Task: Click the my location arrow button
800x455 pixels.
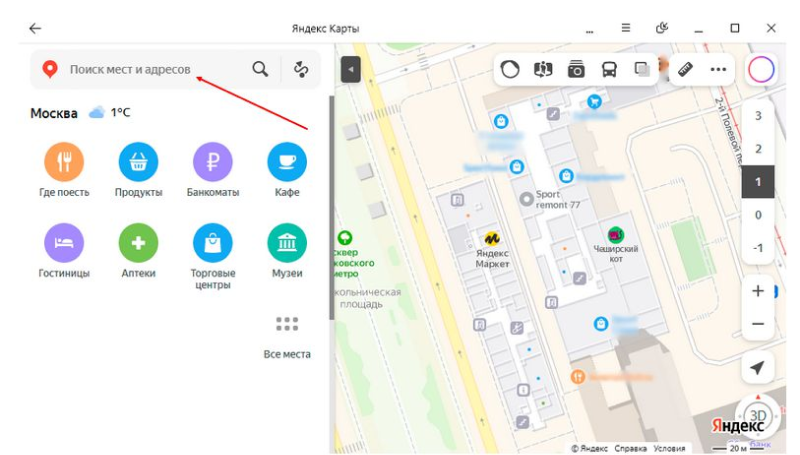Action: (x=758, y=367)
